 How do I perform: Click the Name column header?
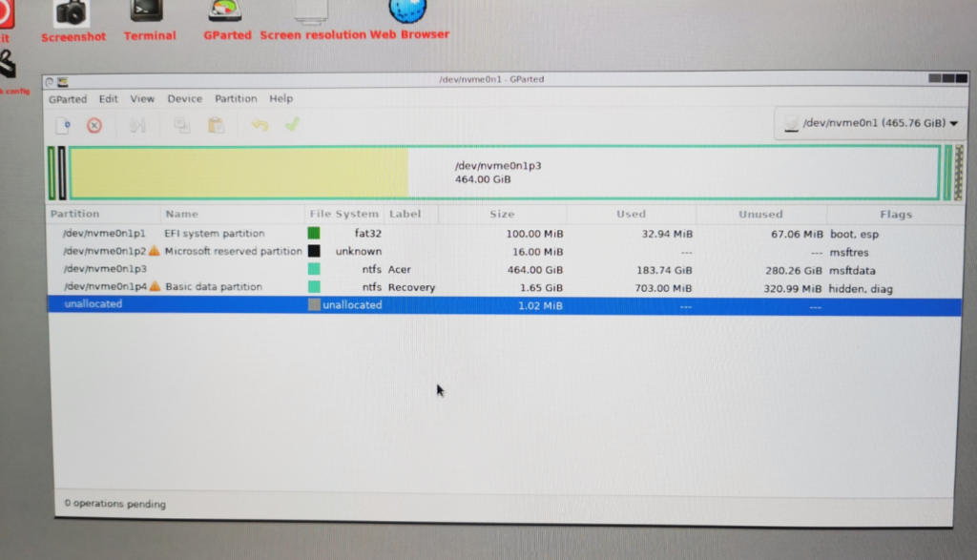click(233, 214)
